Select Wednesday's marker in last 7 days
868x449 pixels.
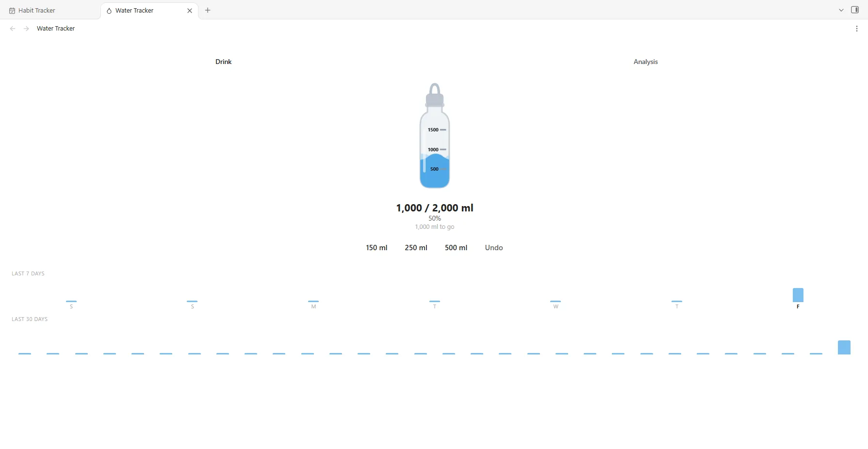556,302
